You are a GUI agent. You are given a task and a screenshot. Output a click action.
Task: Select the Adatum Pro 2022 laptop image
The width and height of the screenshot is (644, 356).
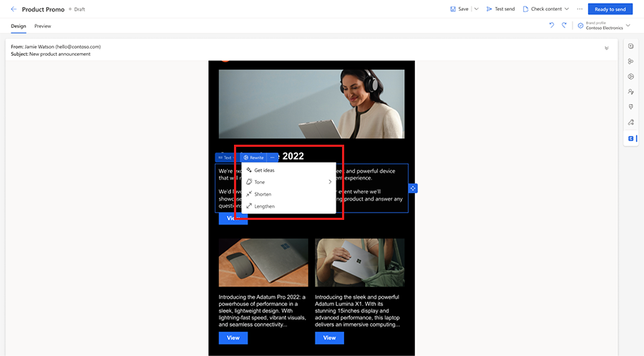coord(263,263)
